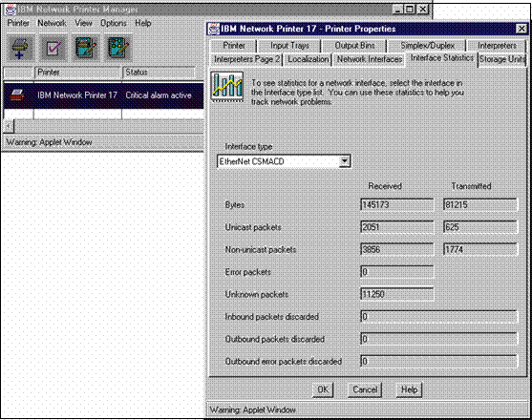This screenshot has width=532, height=420.
Task: Click the checkmark toolbar icon
Action: tap(53, 48)
